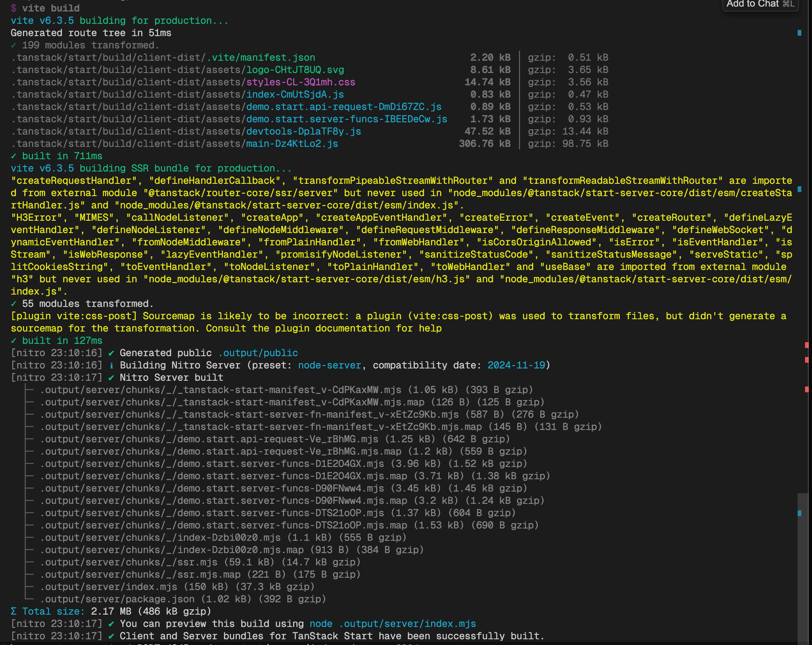Click '55 modules transformed.' line
812x645 pixels.
82,304
